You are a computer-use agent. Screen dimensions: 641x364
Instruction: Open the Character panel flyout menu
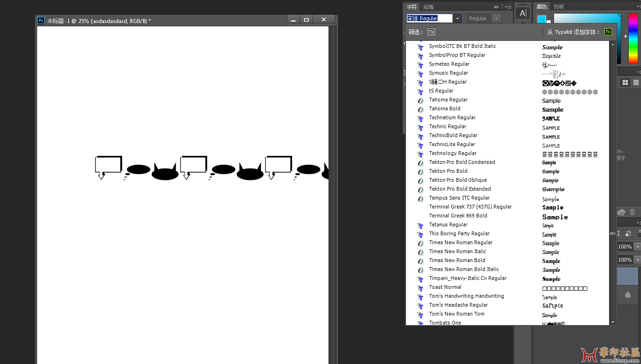point(508,7)
